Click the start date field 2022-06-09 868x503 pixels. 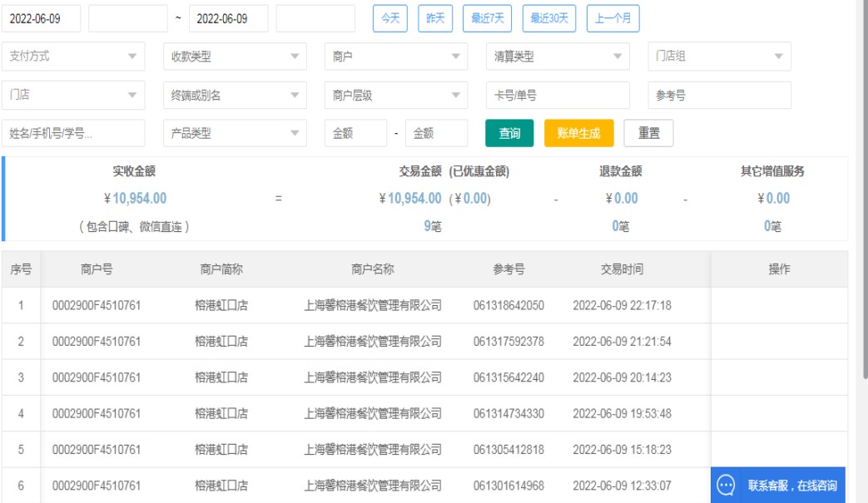tap(42, 18)
